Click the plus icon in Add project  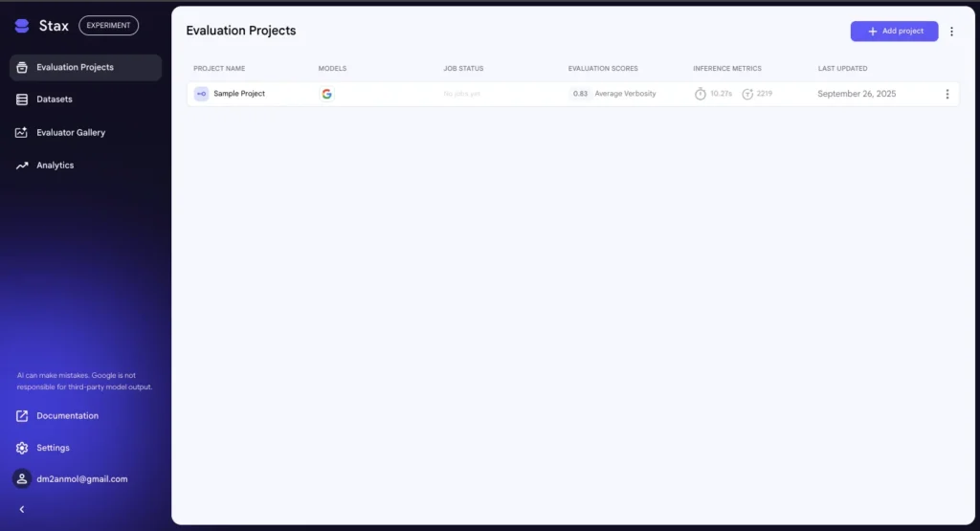[x=873, y=32]
